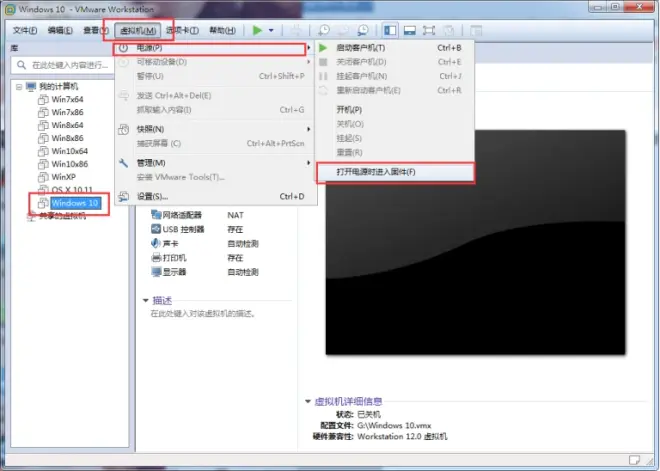
Task: Click the network adapter device icon
Action: pos(156,215)
